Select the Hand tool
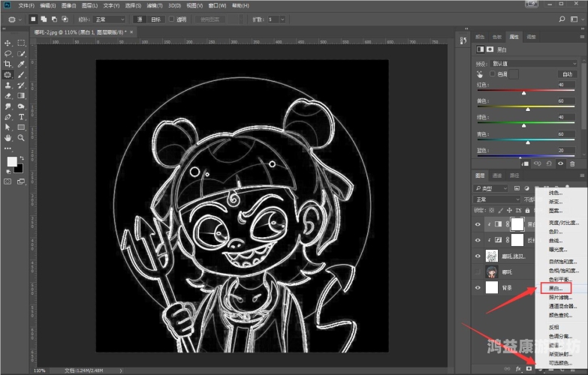This screenshot has height=375, width=588. coord(8,138)
